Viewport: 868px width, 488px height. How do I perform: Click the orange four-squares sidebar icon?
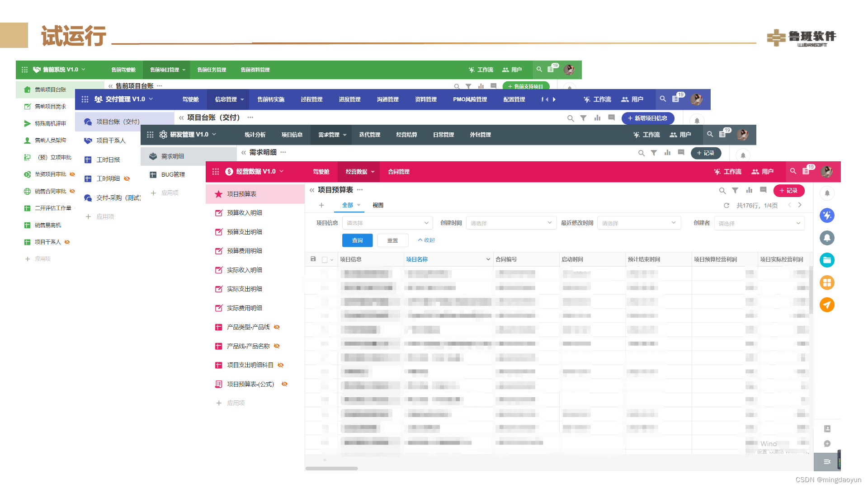click(x=827, y=283)
